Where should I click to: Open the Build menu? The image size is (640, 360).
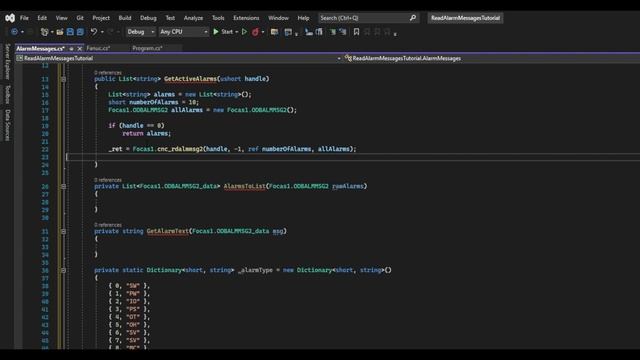coord(125,18)
